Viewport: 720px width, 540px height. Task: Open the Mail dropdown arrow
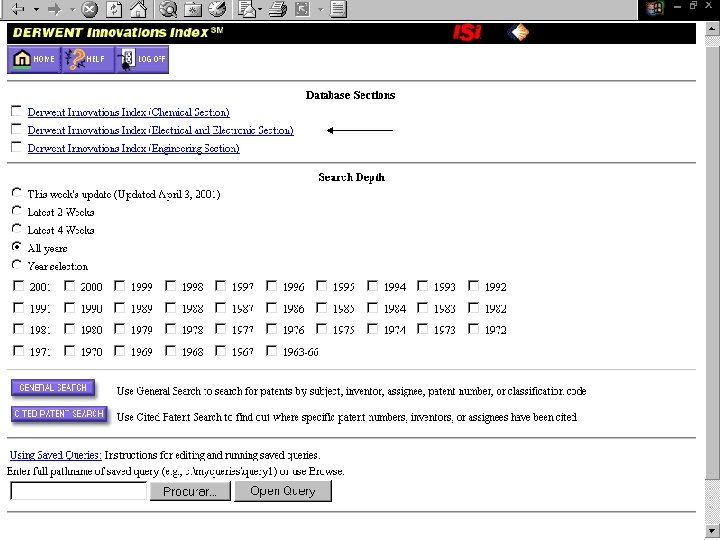[x=260, y=9]
